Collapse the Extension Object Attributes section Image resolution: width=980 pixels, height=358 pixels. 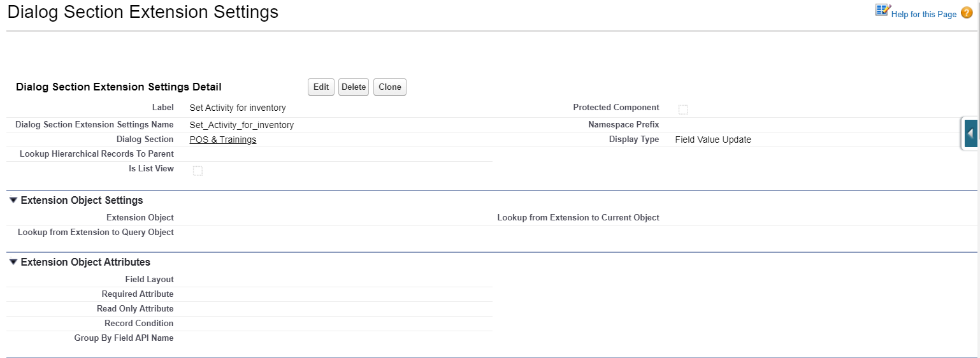pyautogui.click(x=13, y=262)
